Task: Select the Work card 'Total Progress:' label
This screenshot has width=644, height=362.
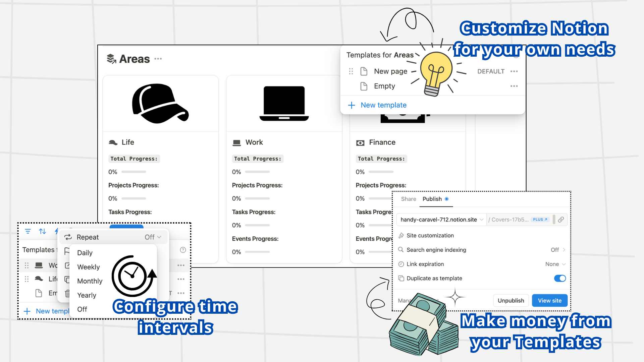Action: 258,159
